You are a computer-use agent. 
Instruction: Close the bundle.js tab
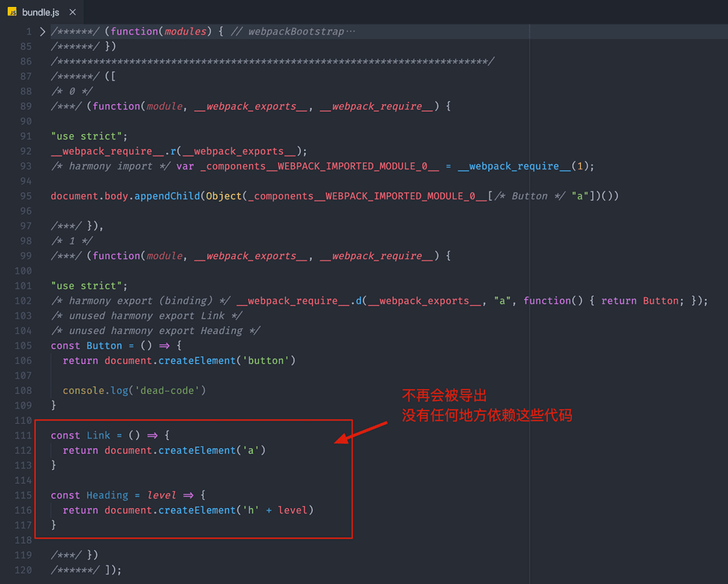click(x=73, y=12)
